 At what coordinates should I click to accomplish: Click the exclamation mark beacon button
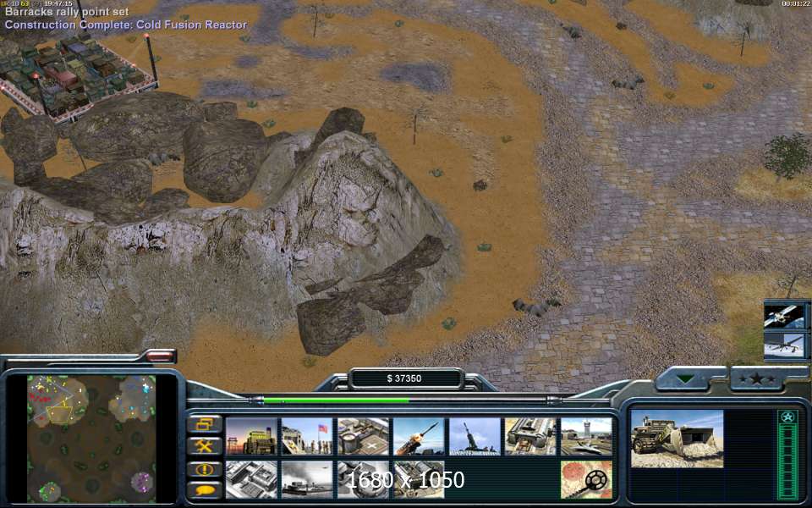[x=204, y=469]
